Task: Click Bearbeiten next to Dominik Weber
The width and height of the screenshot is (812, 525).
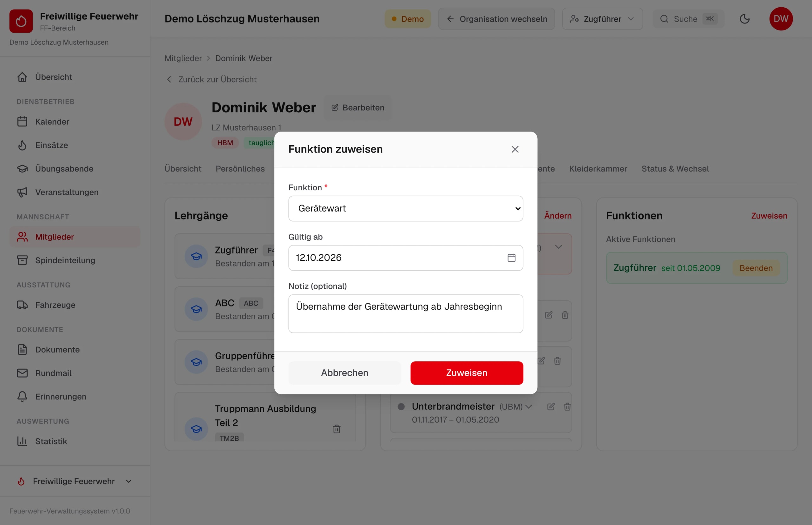Action: point(357,108)
